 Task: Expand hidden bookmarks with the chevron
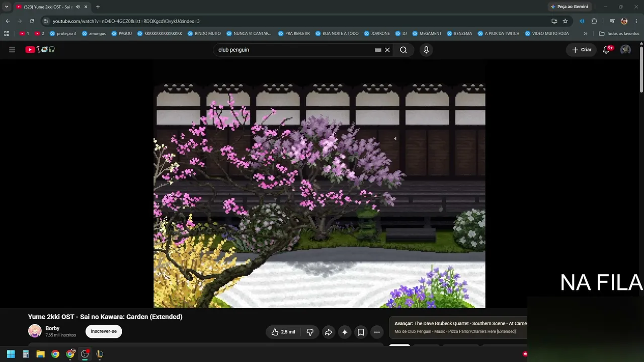(586, 34)
